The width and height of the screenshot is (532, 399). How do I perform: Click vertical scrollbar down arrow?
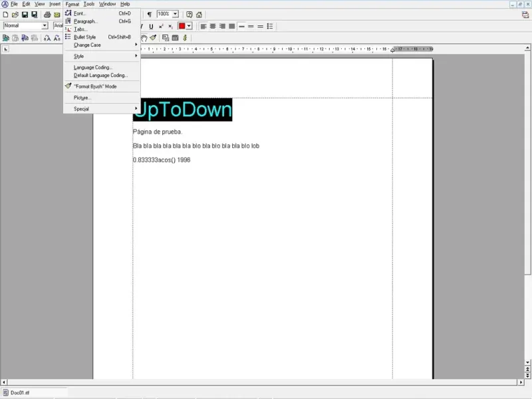coord(527,362)
